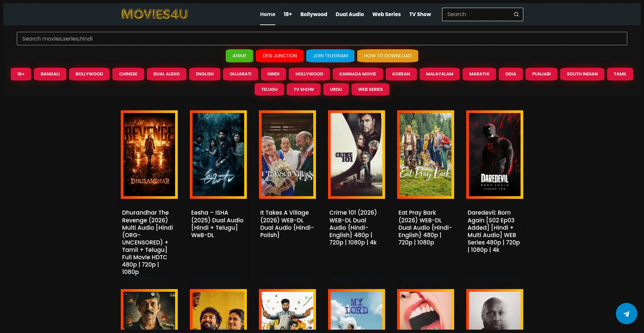
Task: Open the army officer movie poster
Action: click(x=149, y=310)
